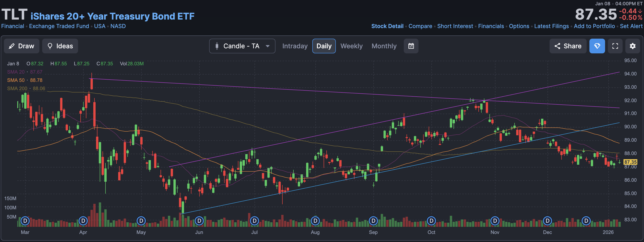Click the dividend marker above Dec

(x=547, y=221)
